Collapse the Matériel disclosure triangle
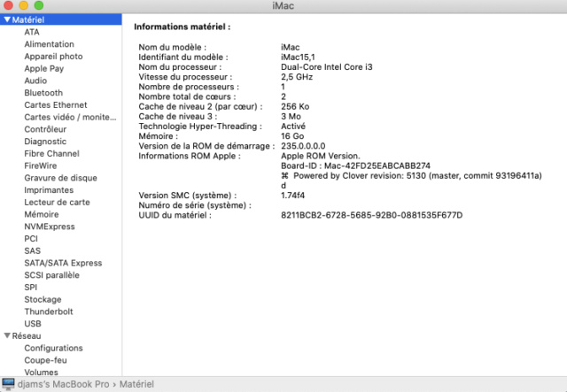The image size is (567, 392). tap(7, 19)
